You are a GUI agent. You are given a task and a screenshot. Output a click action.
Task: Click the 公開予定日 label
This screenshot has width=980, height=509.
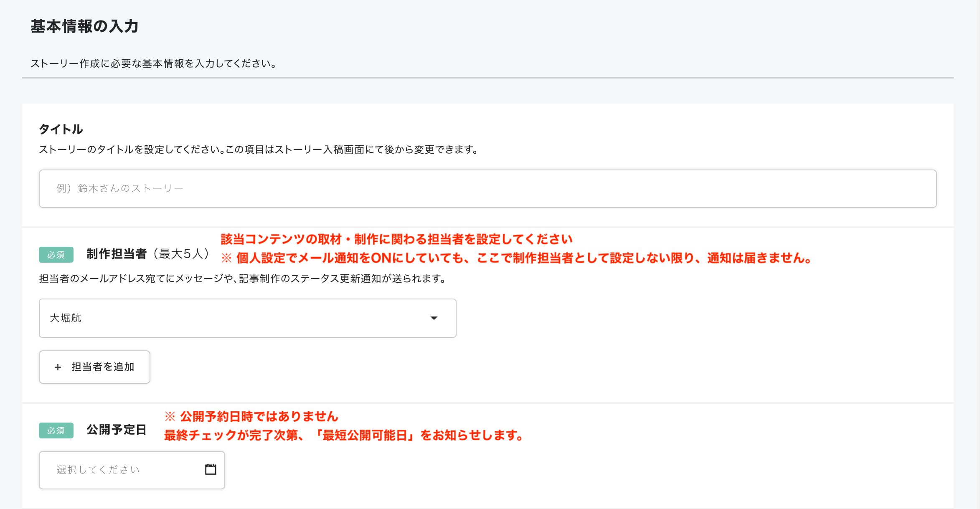click(116, 430)
